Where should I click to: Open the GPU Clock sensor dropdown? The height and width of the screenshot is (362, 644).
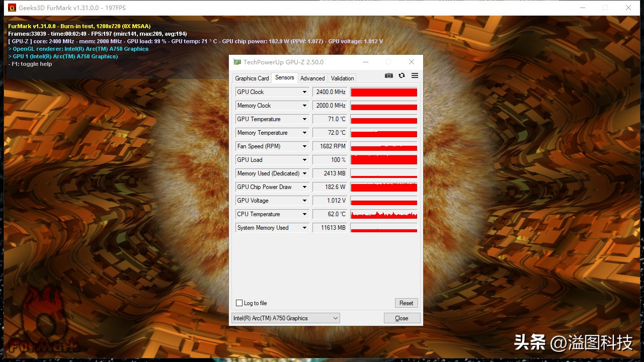[304, 92]
